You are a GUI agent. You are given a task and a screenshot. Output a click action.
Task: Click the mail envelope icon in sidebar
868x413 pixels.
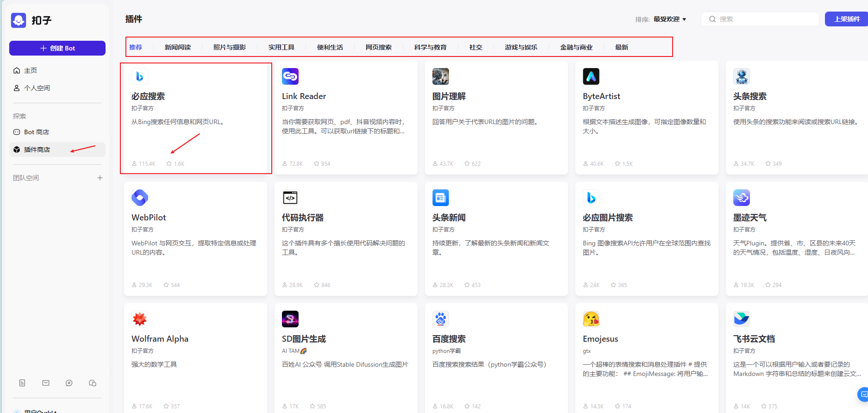[46, 383]
